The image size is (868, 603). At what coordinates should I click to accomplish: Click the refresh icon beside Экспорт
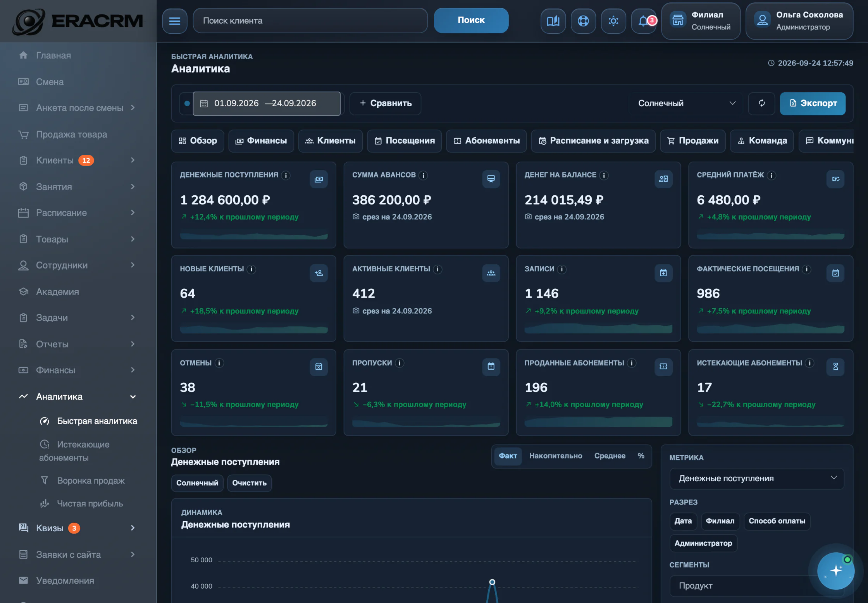[761, 103]
